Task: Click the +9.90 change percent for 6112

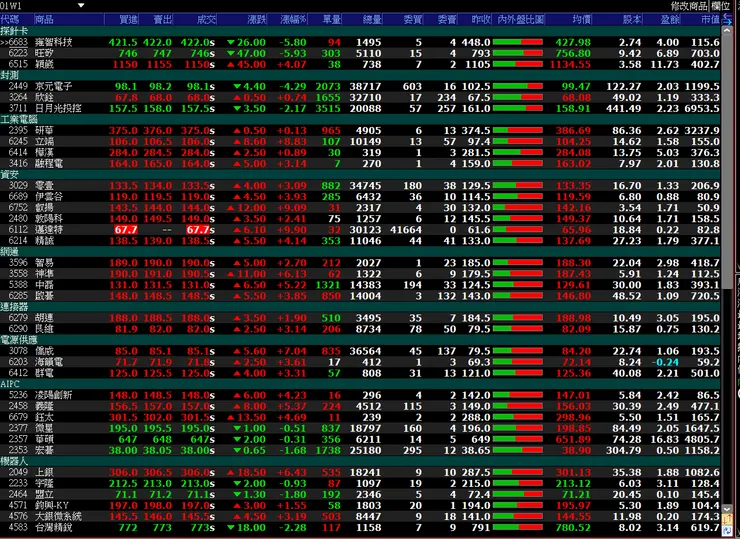Action: point(292,229)
